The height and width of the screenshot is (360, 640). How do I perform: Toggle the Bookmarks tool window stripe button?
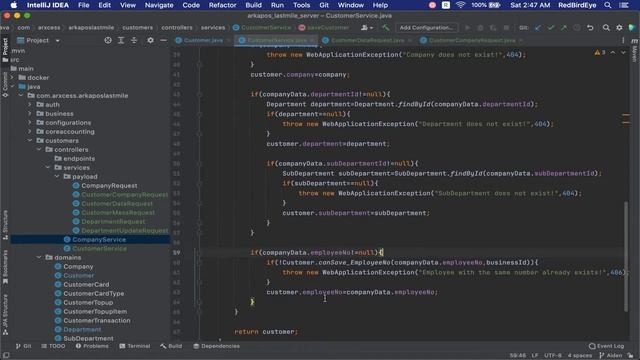click(x=5, y=267)
